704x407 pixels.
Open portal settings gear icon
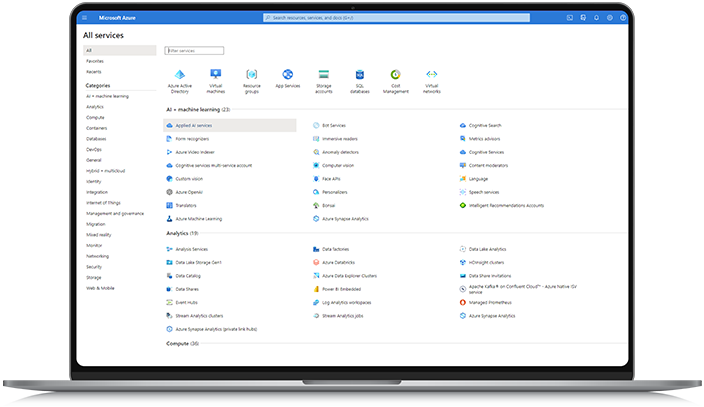(x=610, y=18)
